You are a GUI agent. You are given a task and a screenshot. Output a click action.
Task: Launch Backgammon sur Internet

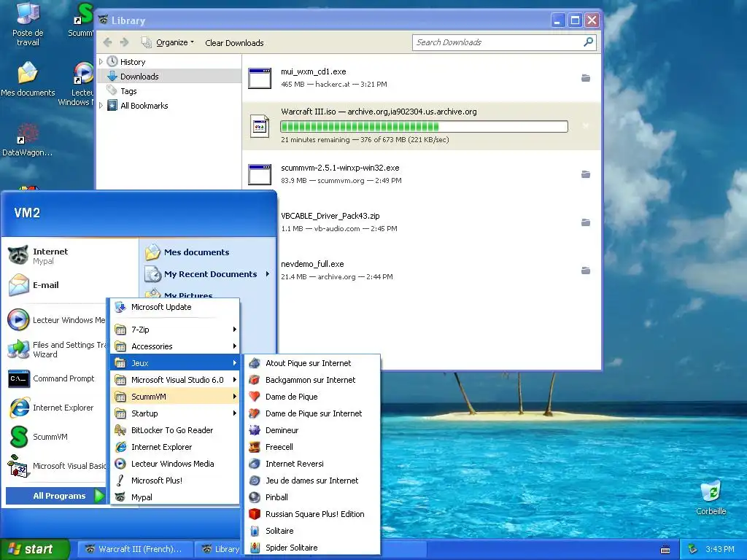pyautogui.click(x=312, y=380)
